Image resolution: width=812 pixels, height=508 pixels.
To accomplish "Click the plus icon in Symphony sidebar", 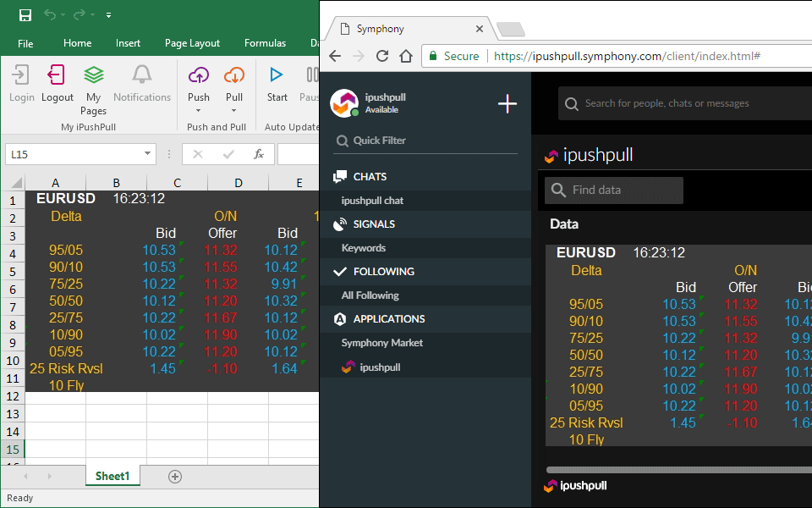I will point(507,104).
